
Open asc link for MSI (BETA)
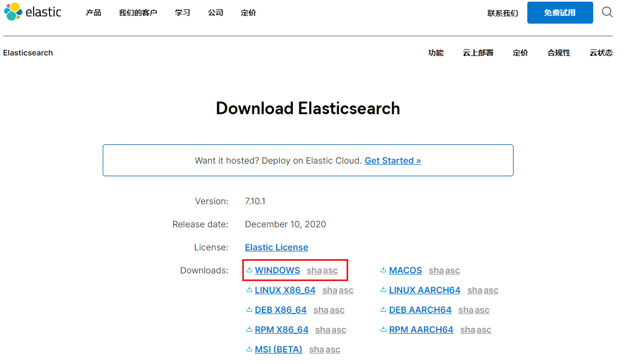333,350
